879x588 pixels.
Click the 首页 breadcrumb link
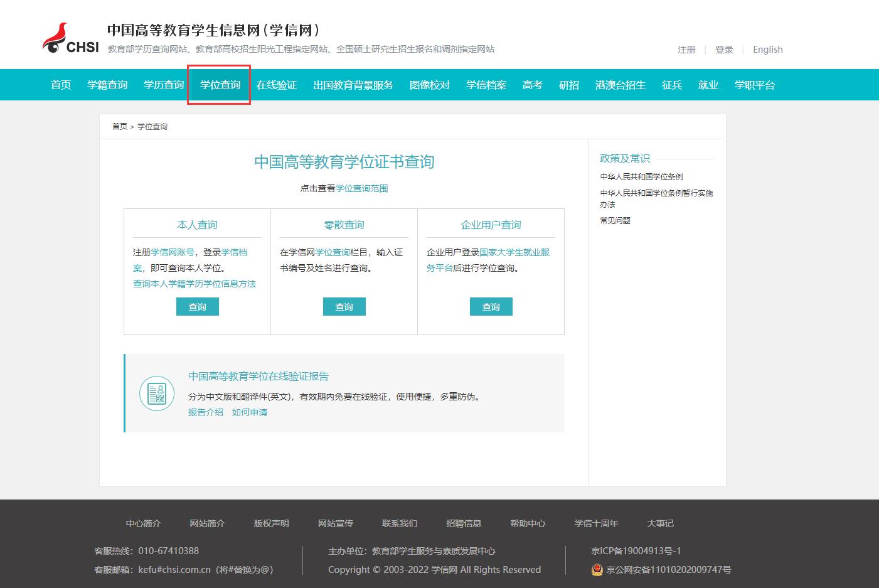(120, 127)
